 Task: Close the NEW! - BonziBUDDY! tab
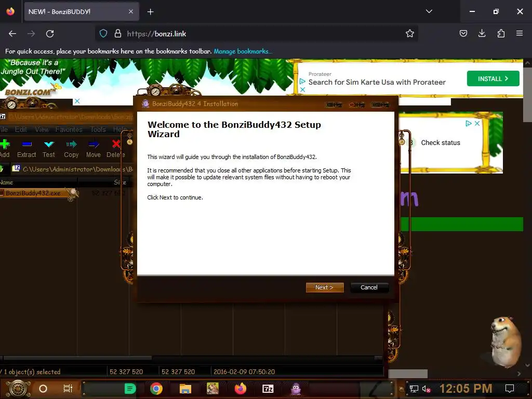pos(131,11)
